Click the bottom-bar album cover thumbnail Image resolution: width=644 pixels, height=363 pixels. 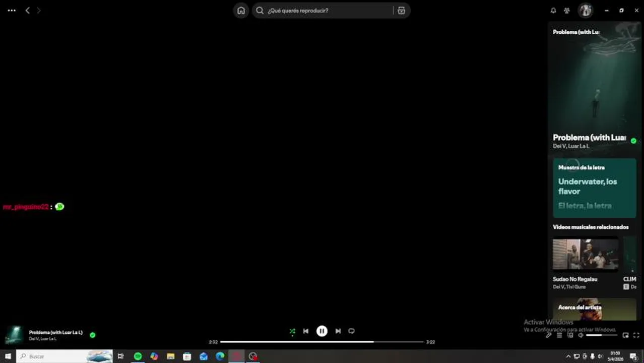pos(14,335)
